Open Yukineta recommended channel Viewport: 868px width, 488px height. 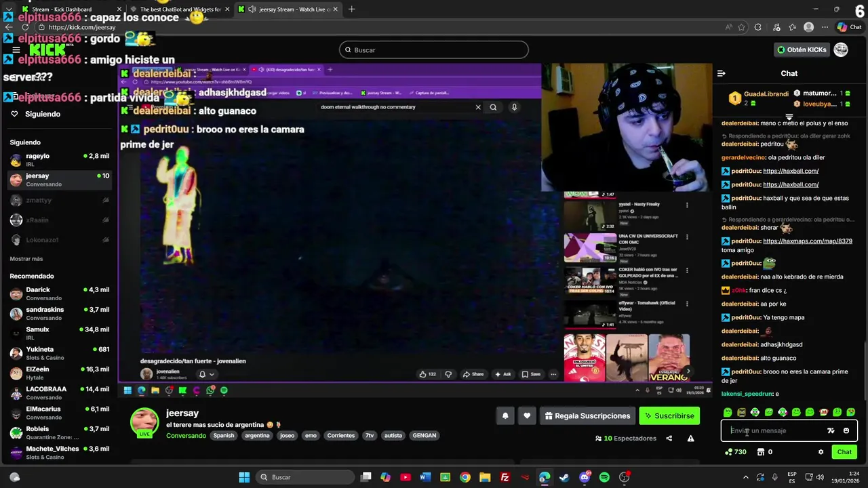click(60, 353)
